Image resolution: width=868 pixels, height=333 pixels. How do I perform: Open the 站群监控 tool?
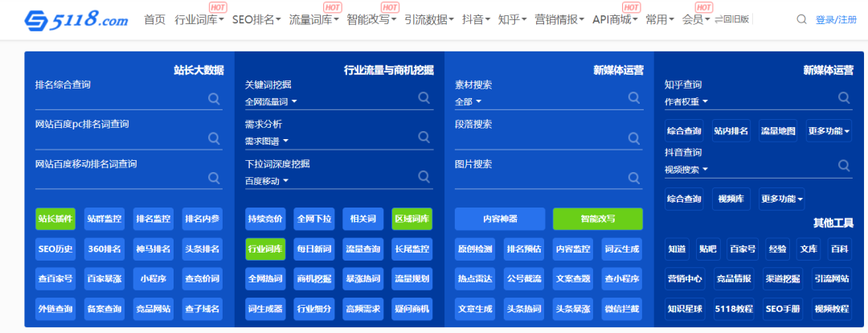point(104,219)
